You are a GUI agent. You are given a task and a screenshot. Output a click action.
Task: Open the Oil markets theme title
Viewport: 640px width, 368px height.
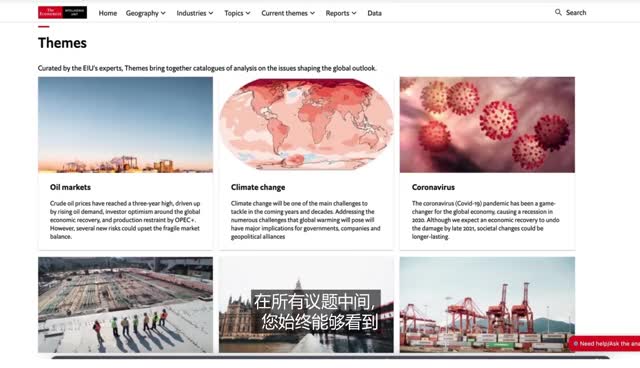coord(70,187)
